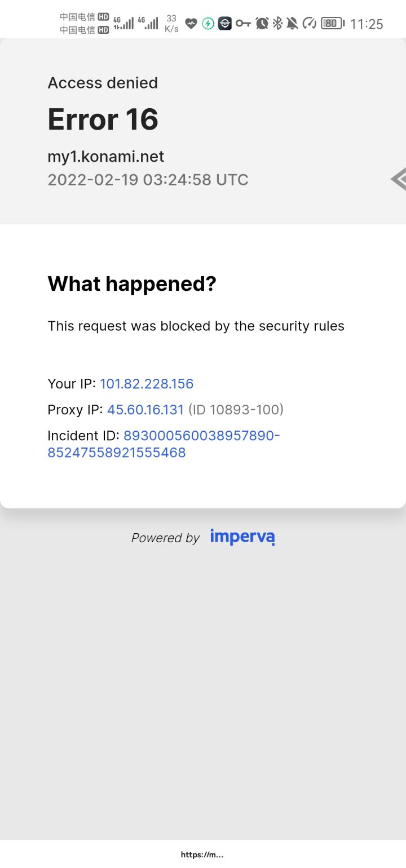The height and width of the screenshot is (868, 406).
Task: Tap the VPN key icon
Action: pos(243,23)
